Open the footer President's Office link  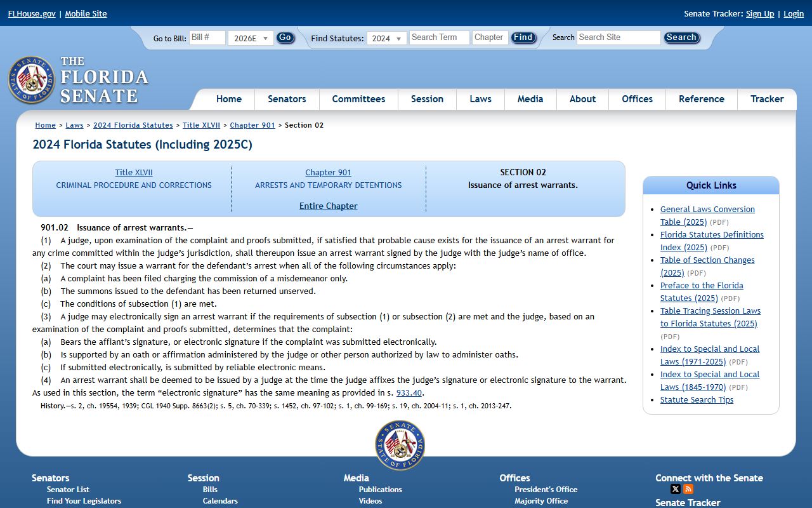546,490
